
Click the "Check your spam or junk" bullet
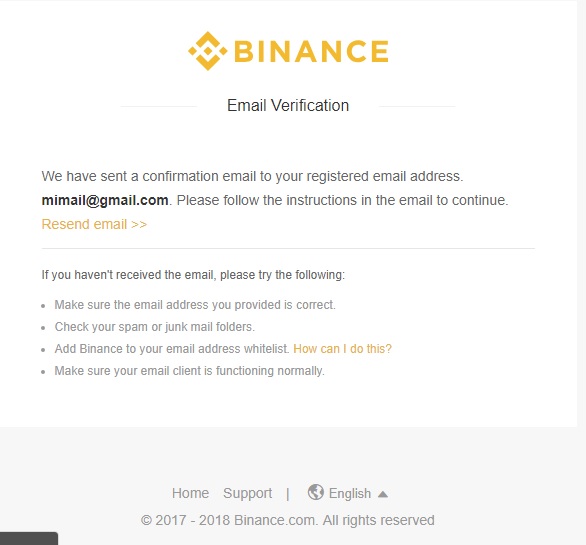[155, 327]
